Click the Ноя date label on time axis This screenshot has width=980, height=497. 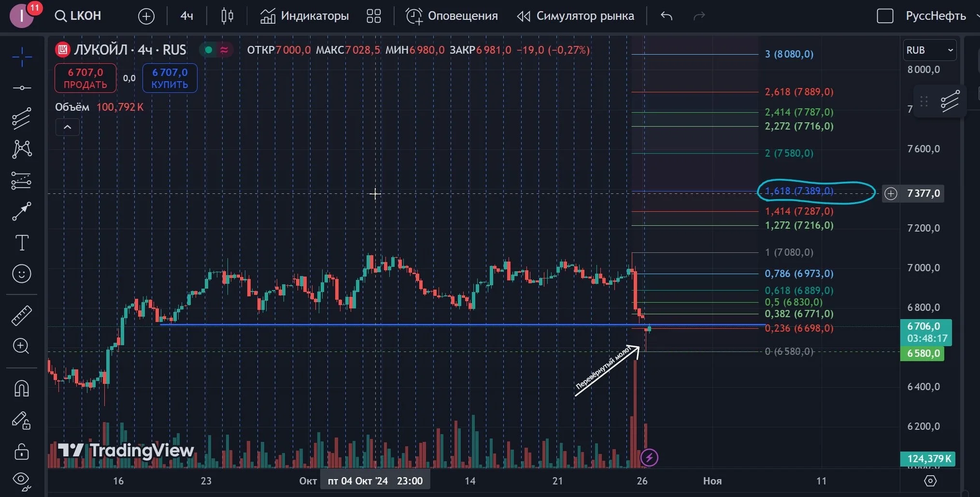tap(712, 481)
